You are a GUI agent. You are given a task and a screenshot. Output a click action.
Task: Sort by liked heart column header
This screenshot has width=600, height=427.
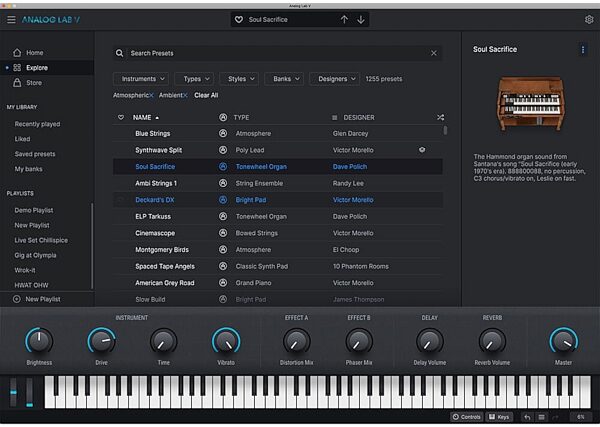click(121, 117)
